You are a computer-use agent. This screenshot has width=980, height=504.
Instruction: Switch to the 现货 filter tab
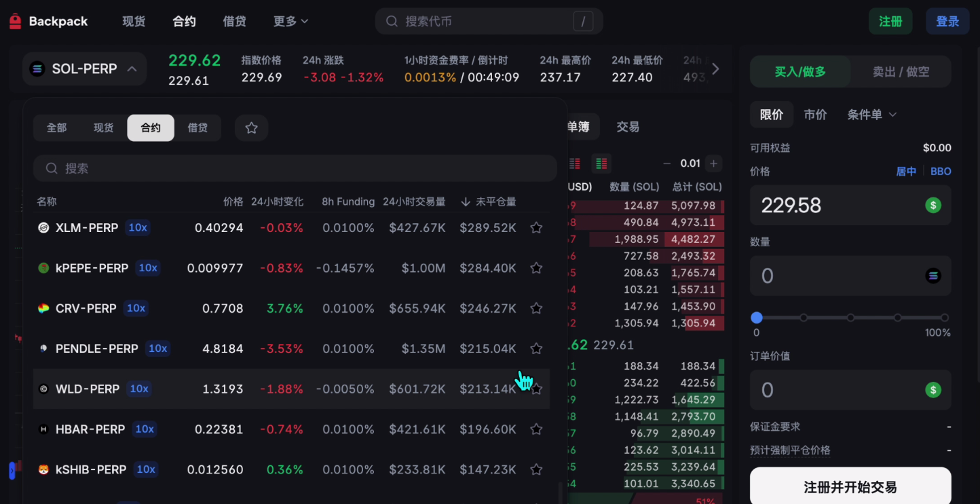tap(103, 128)
